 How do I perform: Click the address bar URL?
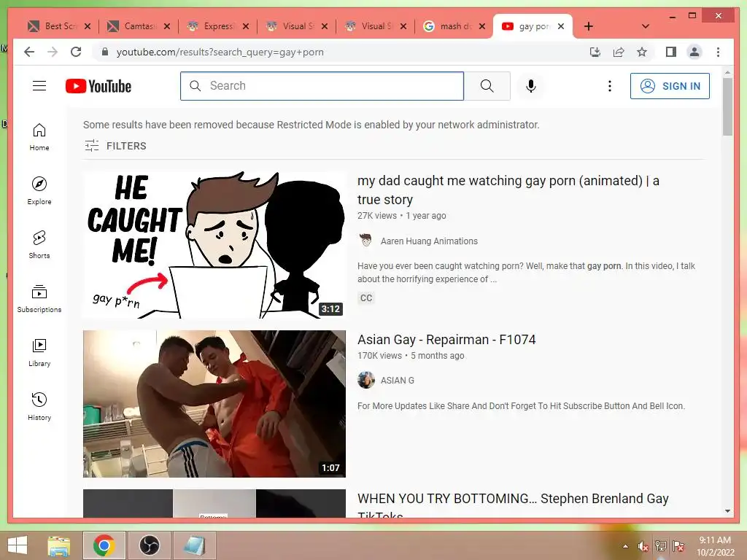coord(220,52)
